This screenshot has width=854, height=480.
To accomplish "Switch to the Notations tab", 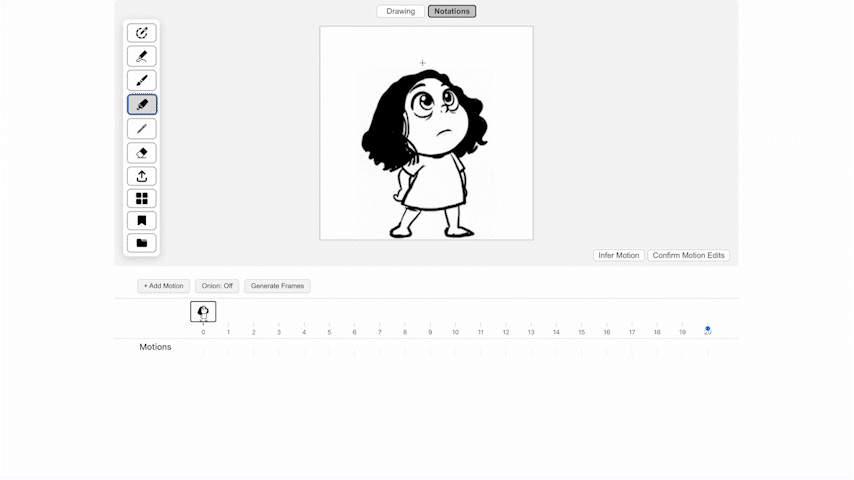I will (452, 12).
